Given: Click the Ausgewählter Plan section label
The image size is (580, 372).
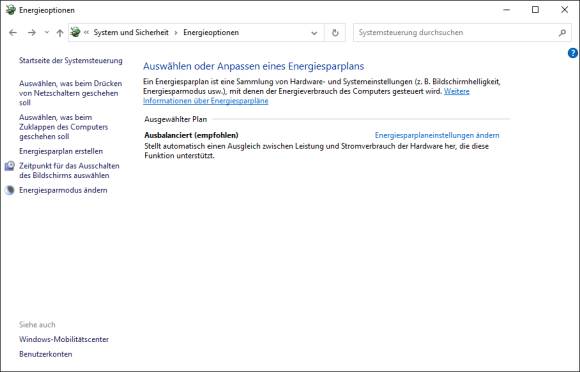Looking at the screenshot, I should [x=176, y=119].
